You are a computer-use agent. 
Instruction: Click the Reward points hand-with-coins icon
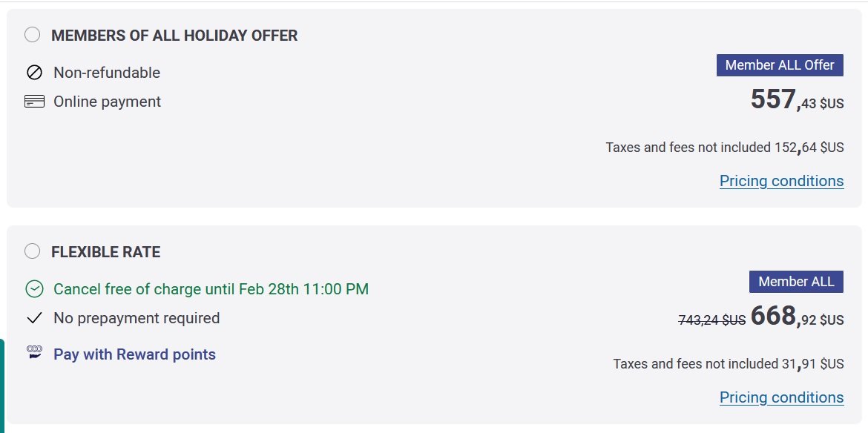tap(34, 354)
